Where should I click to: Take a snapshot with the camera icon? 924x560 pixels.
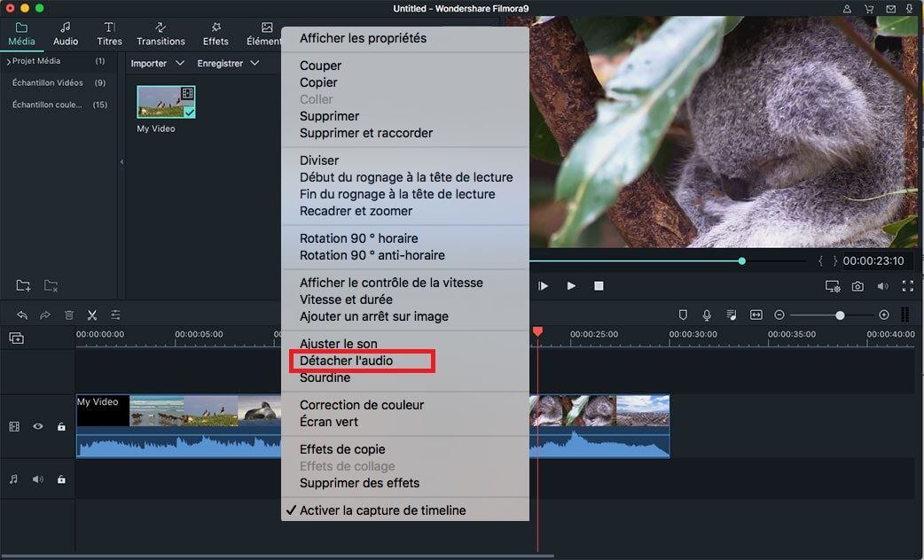tap(858, 286)
